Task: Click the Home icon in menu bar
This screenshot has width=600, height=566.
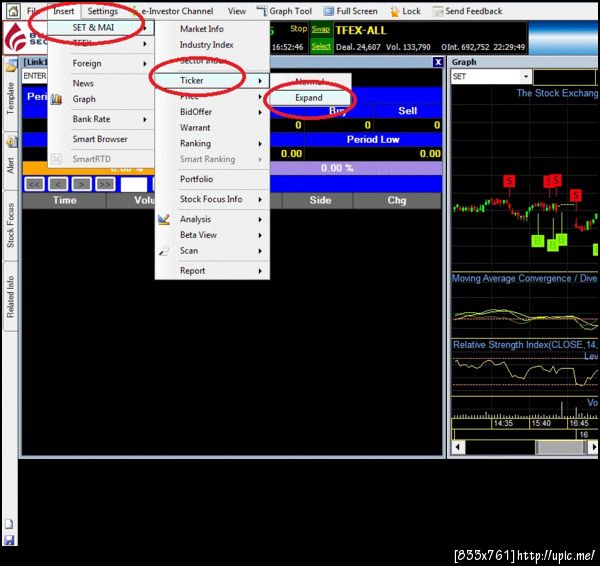Action: pyautogui.click(x=13, y=11)
